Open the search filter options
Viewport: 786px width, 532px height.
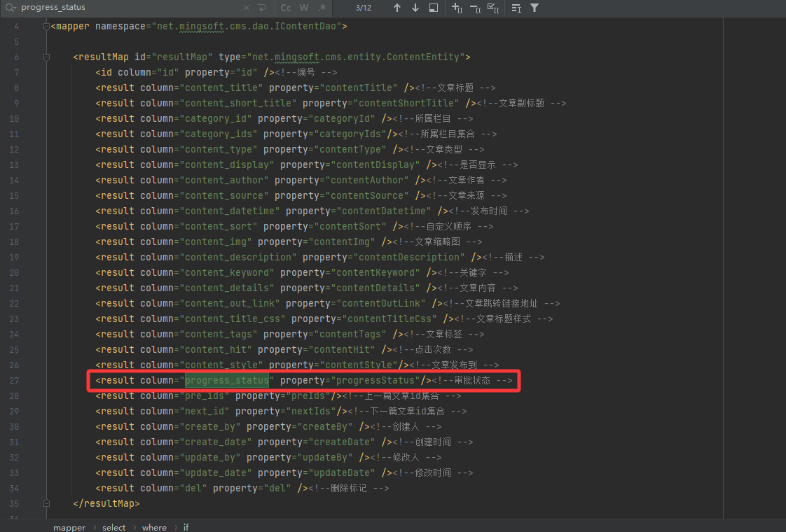click(x=535, y=8)
